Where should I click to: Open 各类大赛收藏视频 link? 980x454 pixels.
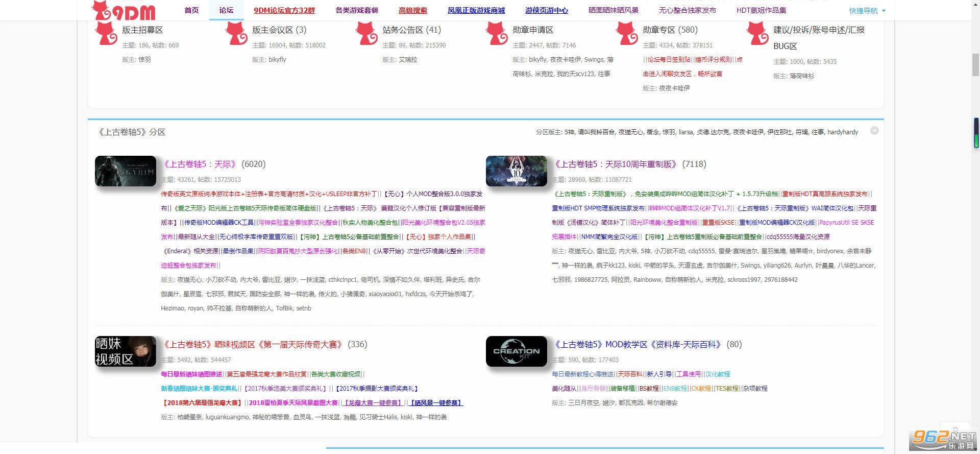[336, 374]
